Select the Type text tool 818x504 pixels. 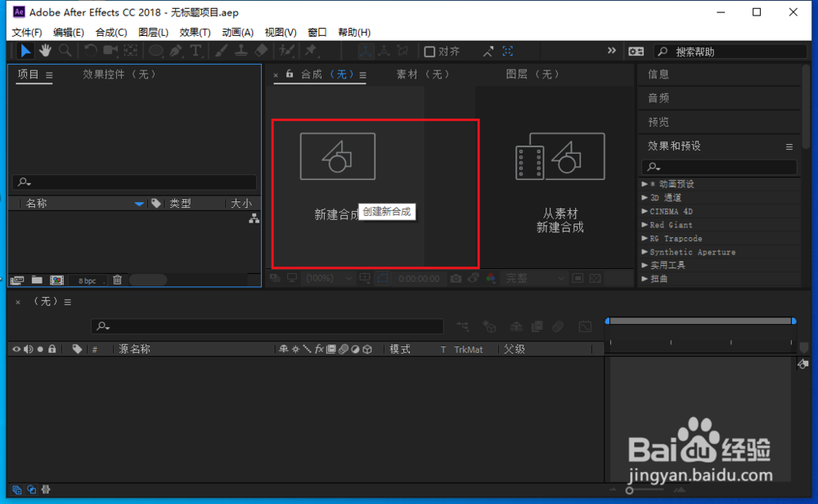coord(196,51)
